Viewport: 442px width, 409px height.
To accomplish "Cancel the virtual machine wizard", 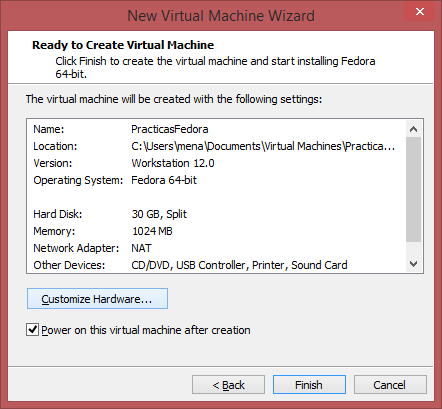I will coord(390,385).
